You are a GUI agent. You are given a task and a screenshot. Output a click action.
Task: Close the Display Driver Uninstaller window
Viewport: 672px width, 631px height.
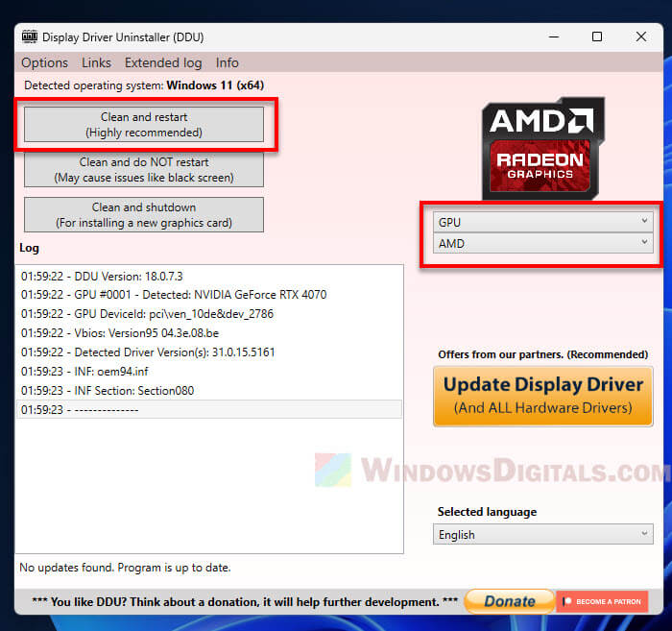click(641, 36)
